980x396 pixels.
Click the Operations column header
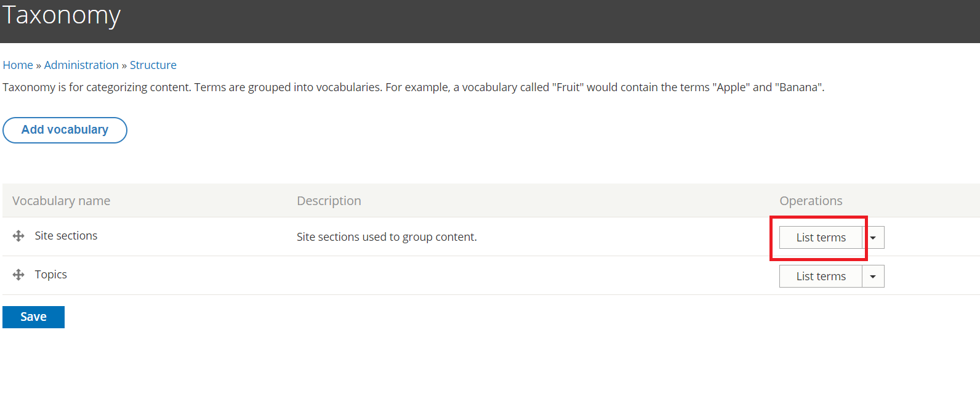click(811, 201)
